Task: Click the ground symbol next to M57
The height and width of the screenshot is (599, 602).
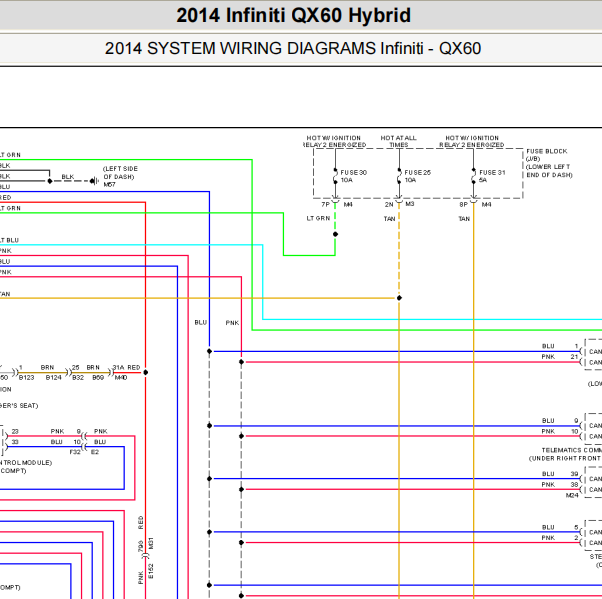Action: [94, 181]
